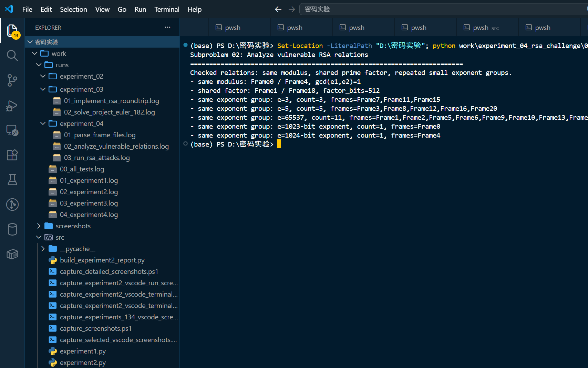Image resolution: width=588 pixels, height=368 pixels.
Task: Open the Run and Debug view
Action: tap(12, 106)
